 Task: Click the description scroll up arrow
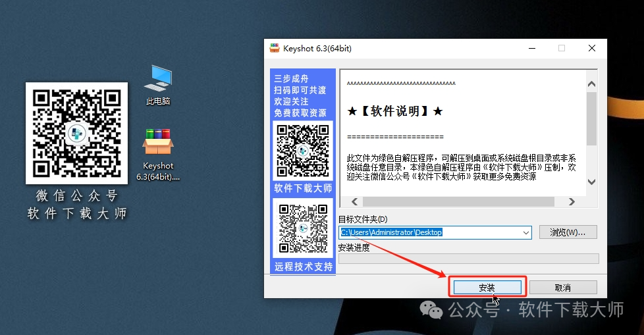[x=591, y=84]
